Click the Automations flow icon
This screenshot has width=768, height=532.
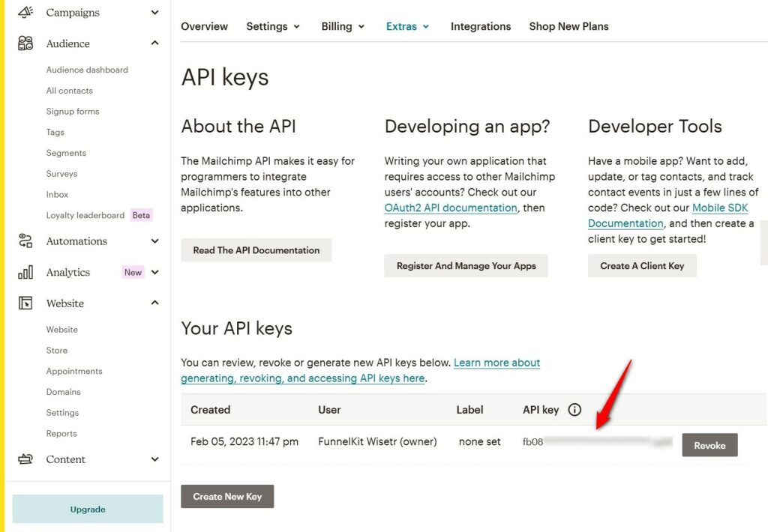click(x=25, y=241)
